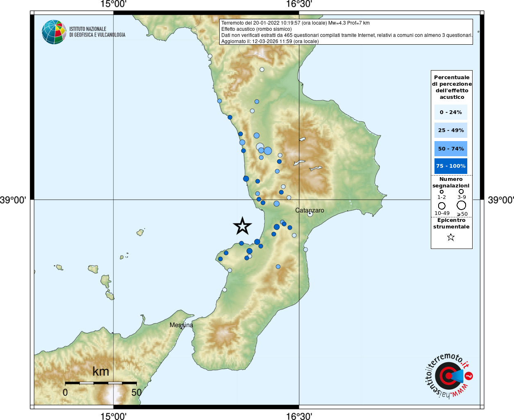This screenshot has width=514, height=420.
Task: Select the 25 - 49% color swatch
Action: point(451,130)
